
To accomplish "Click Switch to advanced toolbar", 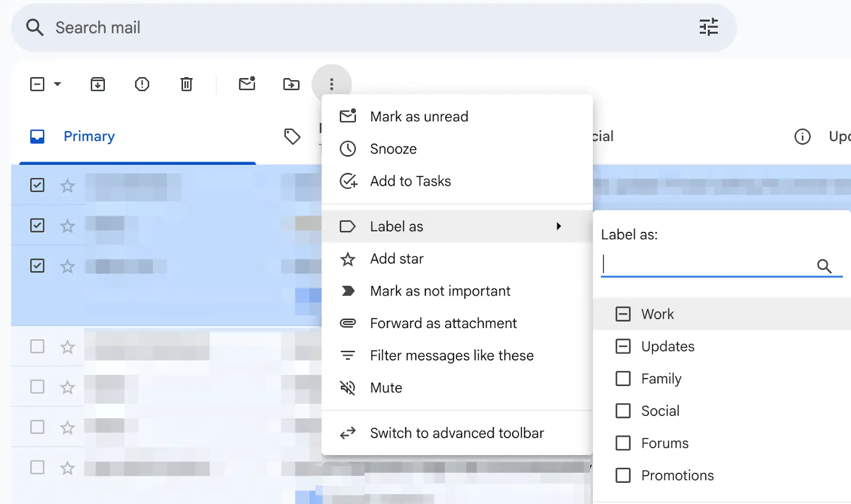I will point(456,433).
